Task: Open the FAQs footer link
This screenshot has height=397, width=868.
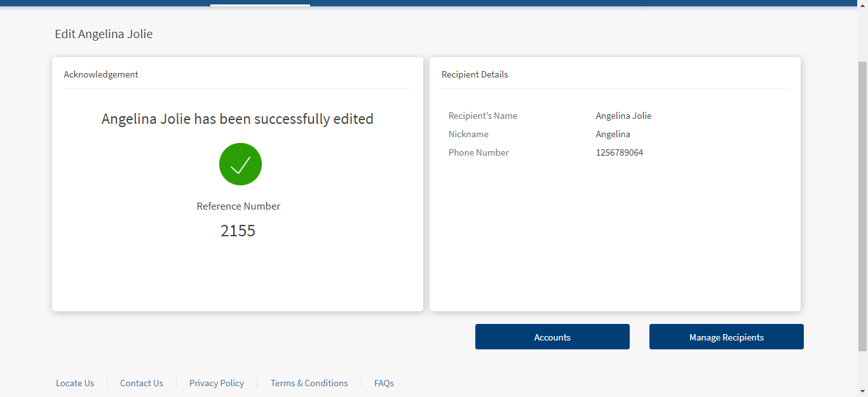Action: pyautogui.click(x=384, y=383)
